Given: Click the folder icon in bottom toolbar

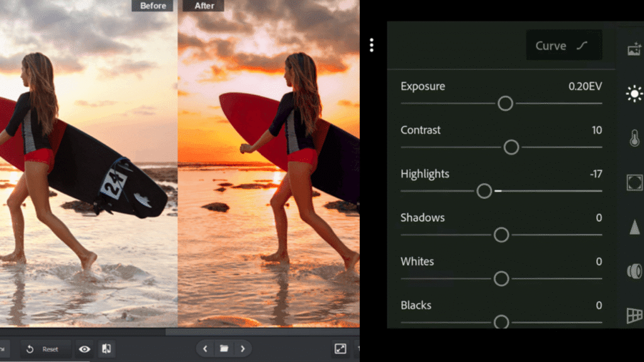Looking at the screenshot, I should pyautogui.click(x=224, y=349).
